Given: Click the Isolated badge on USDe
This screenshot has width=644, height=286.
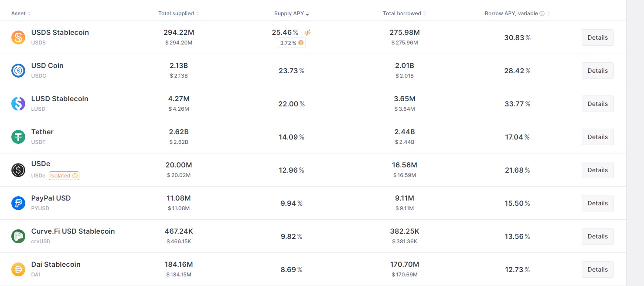Looking at the screenshot, I should point(64,176).
